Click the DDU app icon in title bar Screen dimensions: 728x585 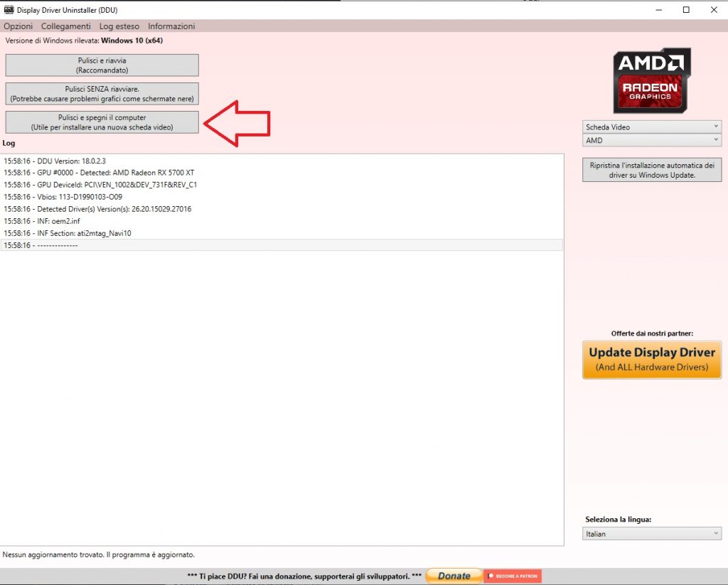pos(9,10)
